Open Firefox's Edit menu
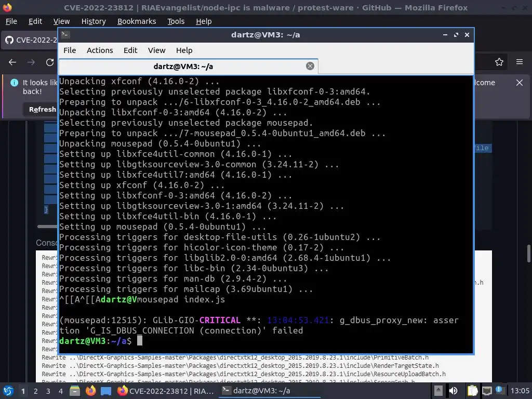 point(35,21)
